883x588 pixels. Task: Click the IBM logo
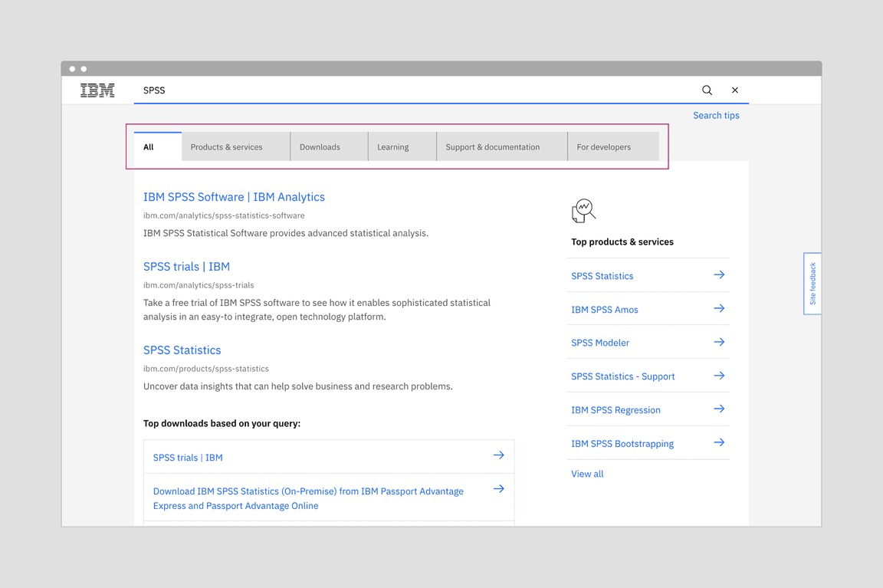click(x=97, y=90)
